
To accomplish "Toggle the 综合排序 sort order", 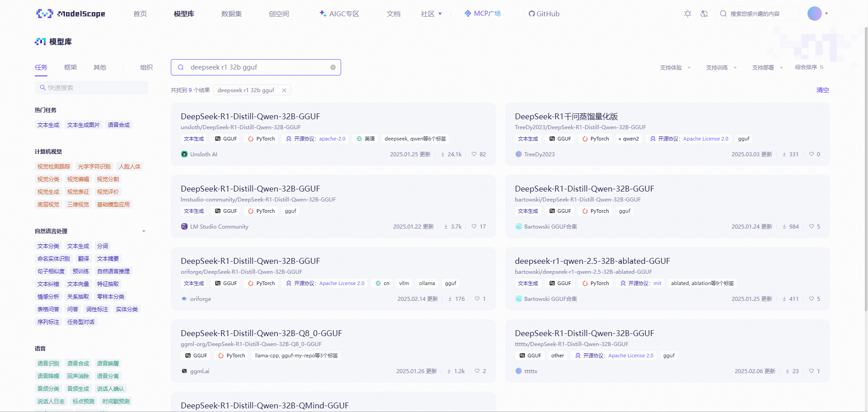I will tap(809, 67).
